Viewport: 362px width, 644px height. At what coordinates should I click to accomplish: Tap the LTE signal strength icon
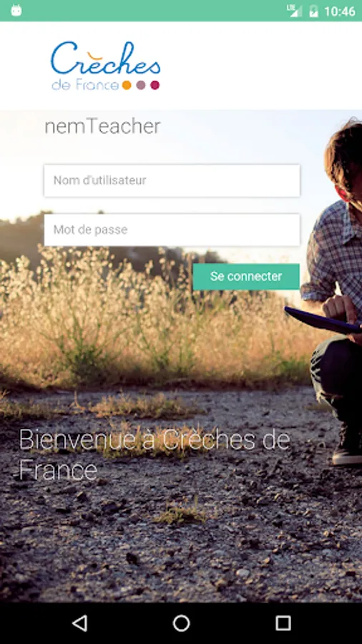(294, 11)
